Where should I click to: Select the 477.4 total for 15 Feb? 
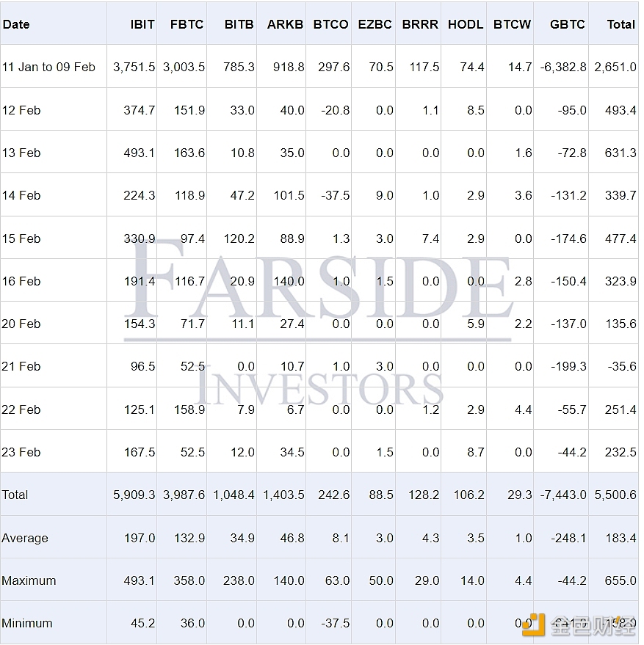click(x=621, y=238)
